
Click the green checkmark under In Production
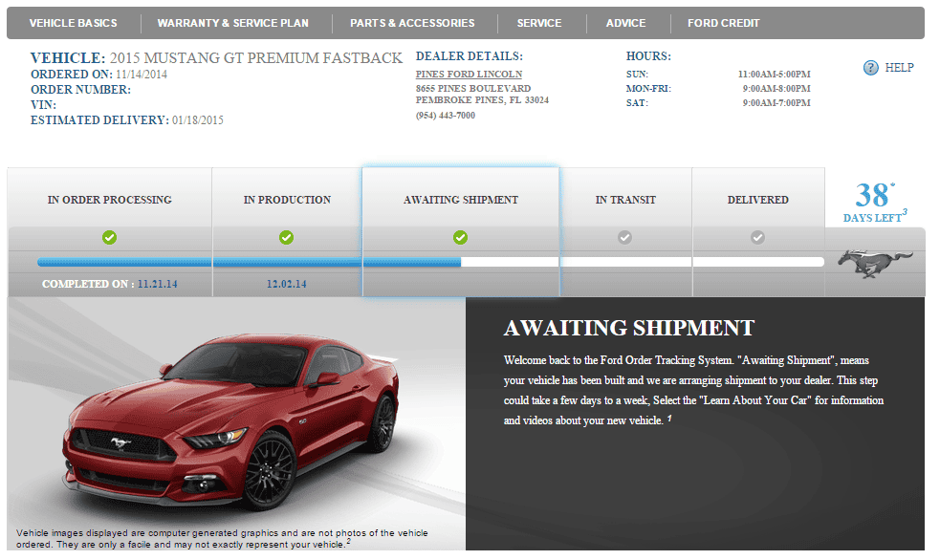pos(287,238)
